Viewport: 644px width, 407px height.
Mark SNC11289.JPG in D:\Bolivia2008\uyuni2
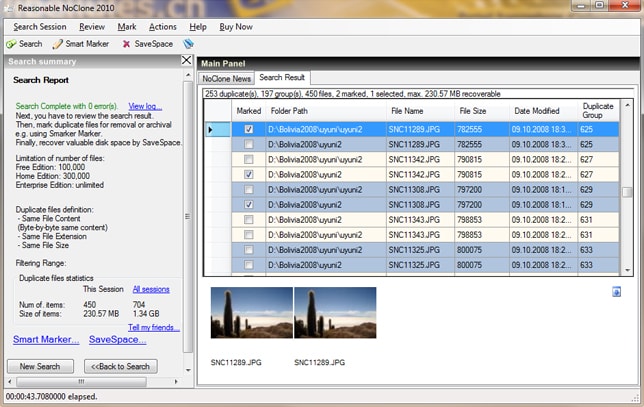point(248,145)
